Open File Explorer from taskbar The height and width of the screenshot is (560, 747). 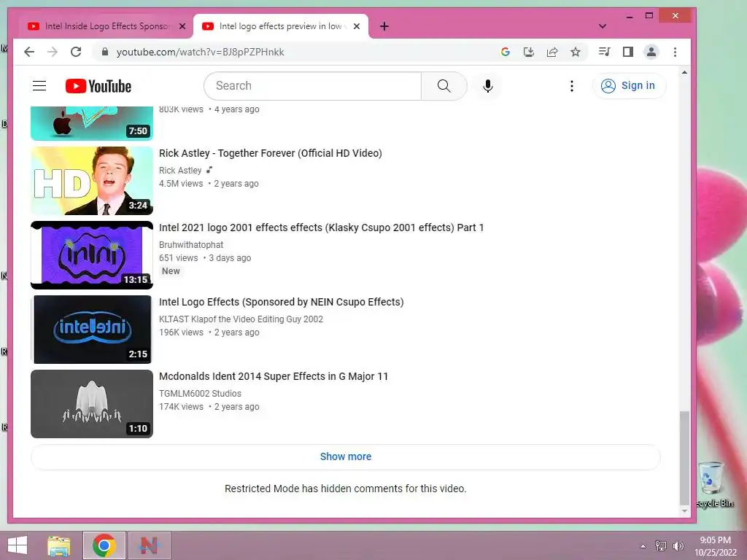58,545
